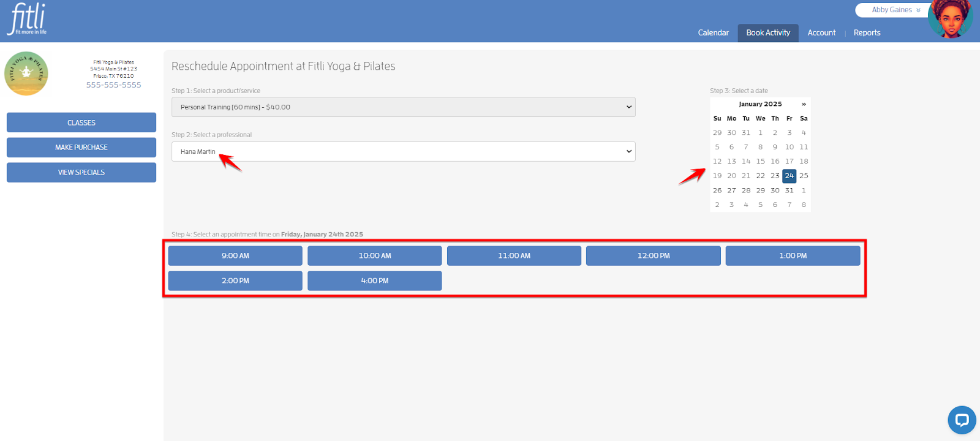Choose the 2:00 PM time slot
The image size is (980, 441).
click(235, 281)
